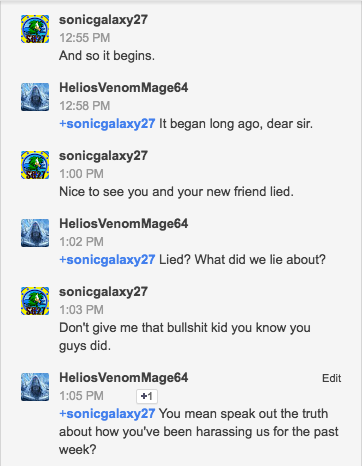Open HeliosVenomMage64 avatar on 12:58 PM comment

(35, 97)
